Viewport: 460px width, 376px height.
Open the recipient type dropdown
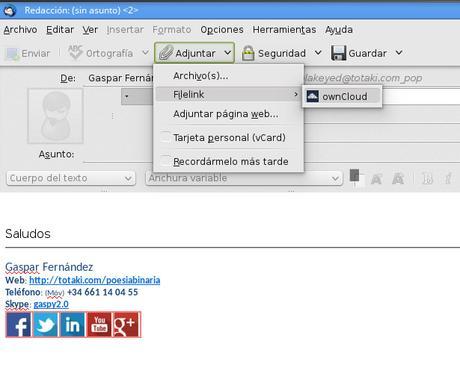(137, 97)
